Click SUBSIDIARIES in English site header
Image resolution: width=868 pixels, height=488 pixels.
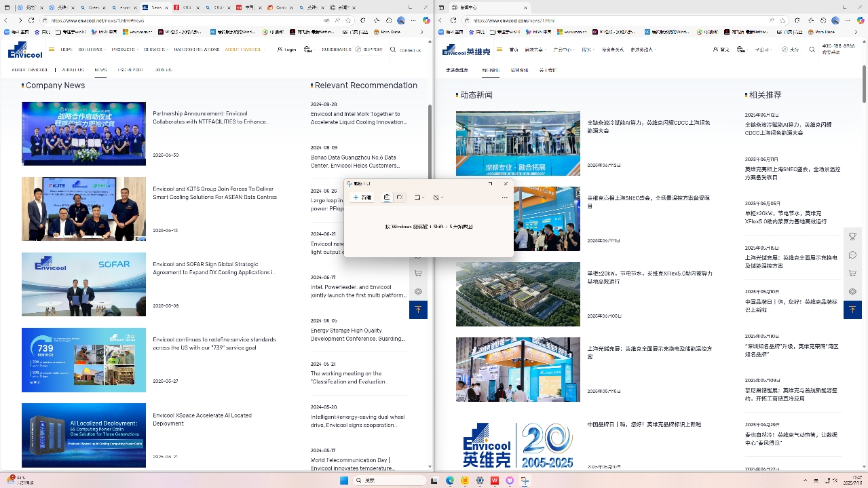pyautogui.click(x=337, y=50)
